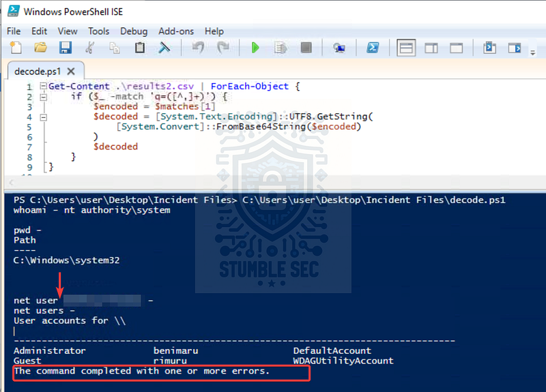Viewport: 546px width, 392px height.
Task: Click 'The command completed with one or more errors.'
Action: (x=142, y=371)
